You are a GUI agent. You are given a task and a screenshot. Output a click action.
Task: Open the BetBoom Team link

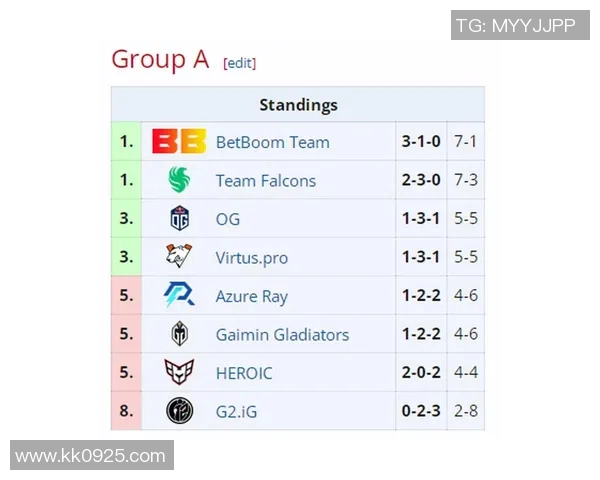coord(272,142)
